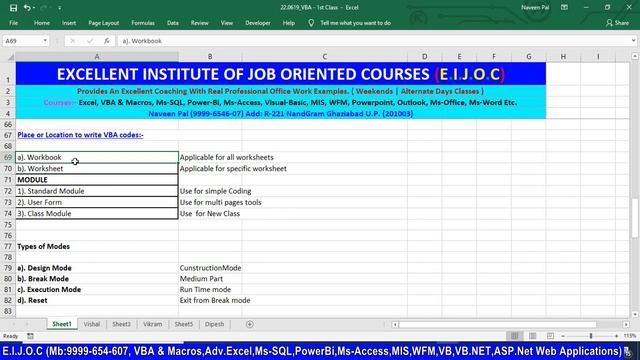Expand the formula bar with the chevron
This screenshot has height=360, width=640.
coord(633,41)
